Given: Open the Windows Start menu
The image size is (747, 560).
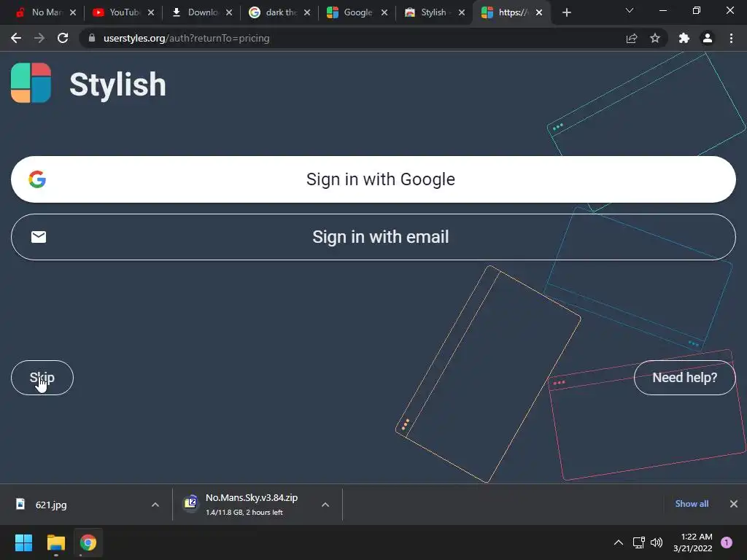Looking at the screenshot, I should point(23,542).
